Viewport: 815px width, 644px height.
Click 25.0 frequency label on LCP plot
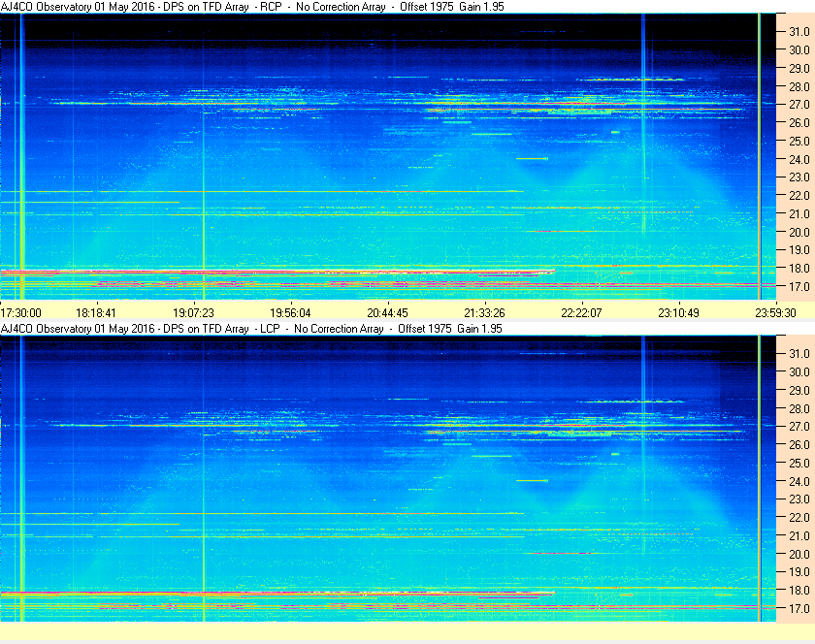coord(799,463)
